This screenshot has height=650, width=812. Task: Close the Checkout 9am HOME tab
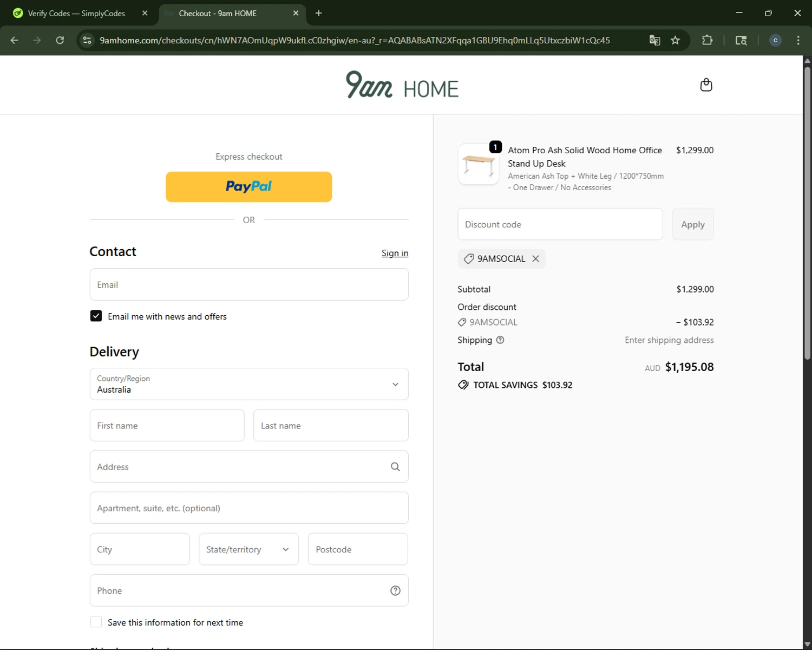click(x=296, y=13)
